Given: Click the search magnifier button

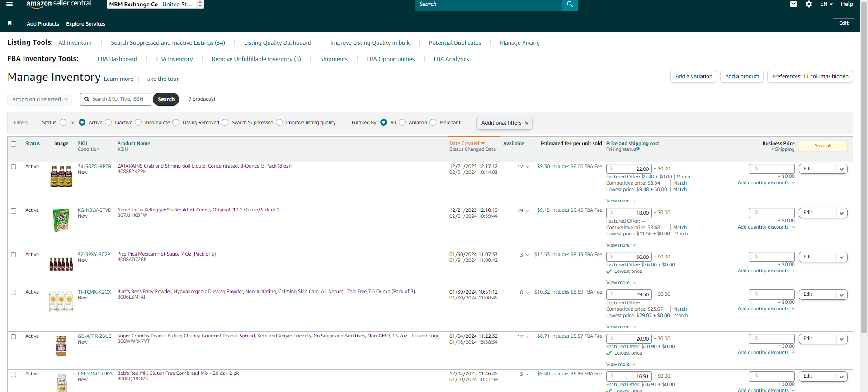Looking at the screenshot, I should [x=570, y=4].
